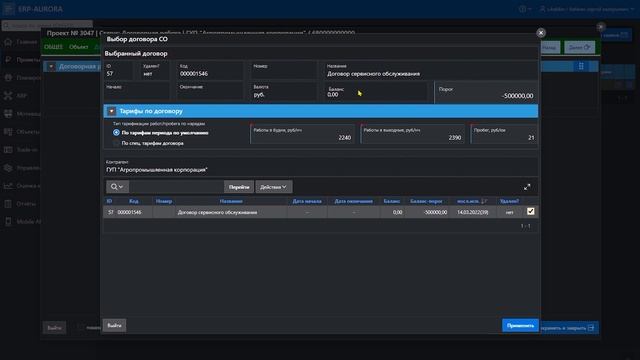Sort by the 'Удален?' column header

pos(509,201)
